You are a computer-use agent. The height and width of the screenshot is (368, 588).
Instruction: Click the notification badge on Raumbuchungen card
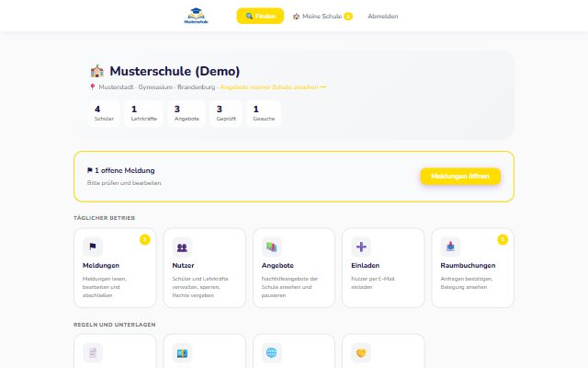pos(503,239)
